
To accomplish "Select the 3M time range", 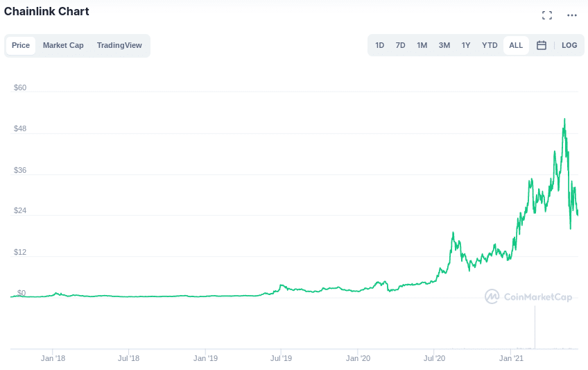I will pyautogui.click(x=444, y=45).
